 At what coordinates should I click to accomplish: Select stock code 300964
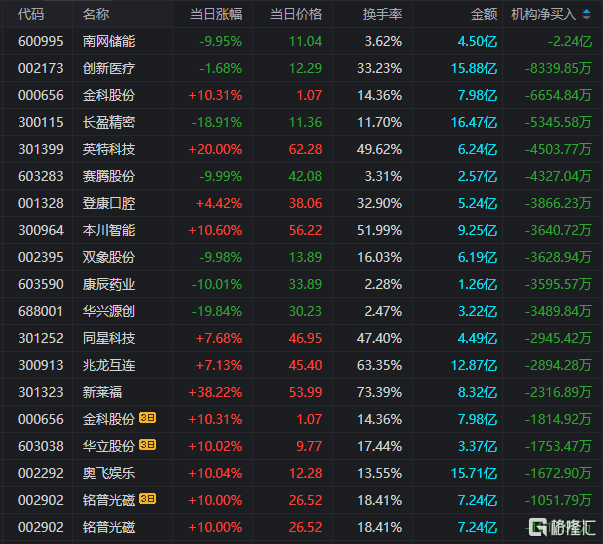pyautogui.click(x=41, y=230)
